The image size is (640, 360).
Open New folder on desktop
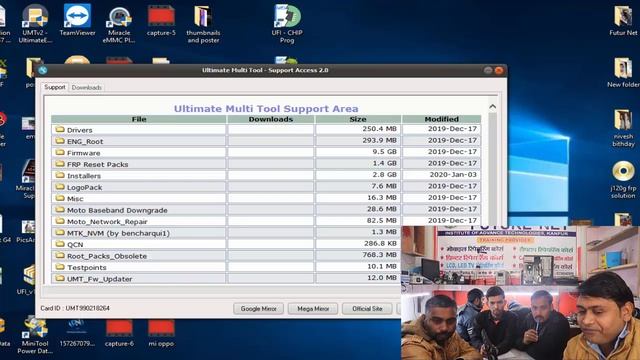(x=623, y=73)
